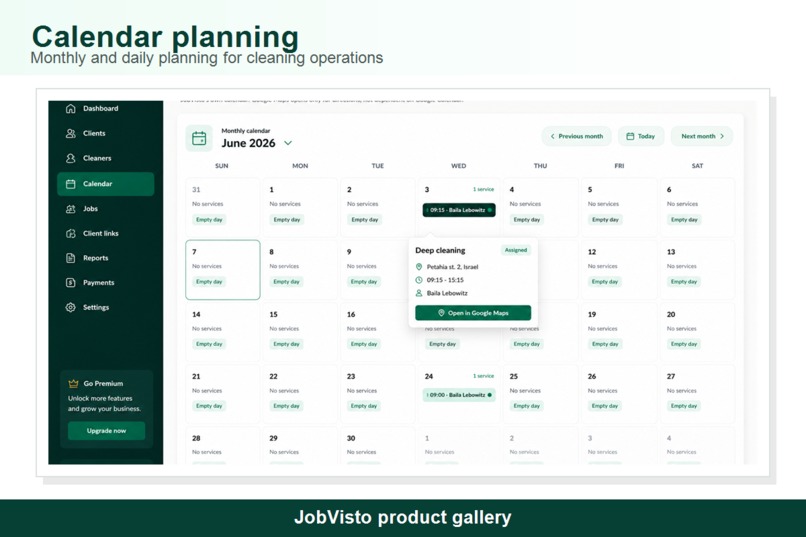Click the location pin beside Petahia st. 2
The height and width of the screenshot is (537, 806).
[x=419, y=267]
